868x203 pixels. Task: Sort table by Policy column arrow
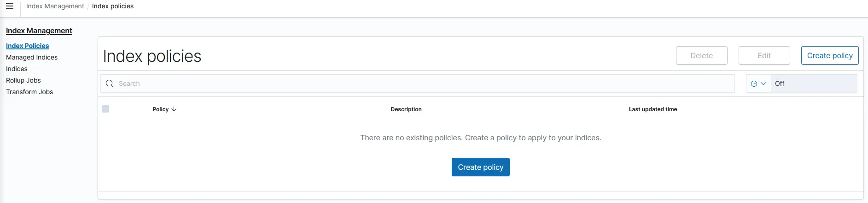pos(174,109)
